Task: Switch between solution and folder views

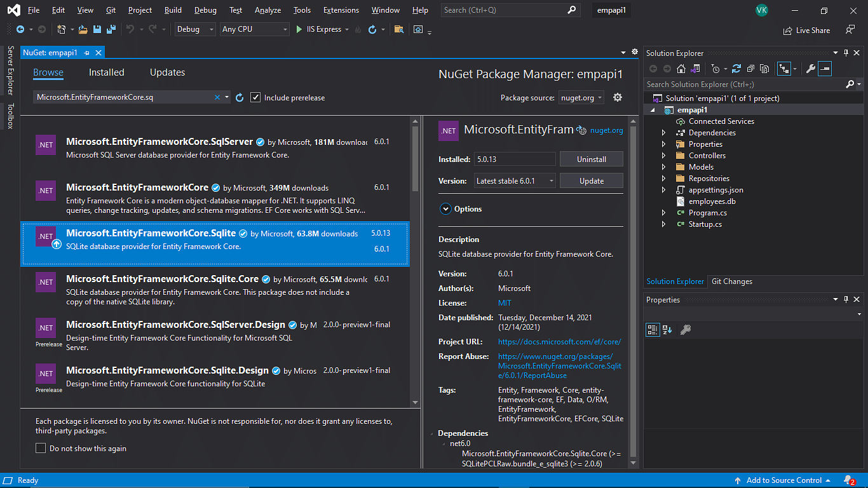Action: pyautogui.click(x=696, y=69)
